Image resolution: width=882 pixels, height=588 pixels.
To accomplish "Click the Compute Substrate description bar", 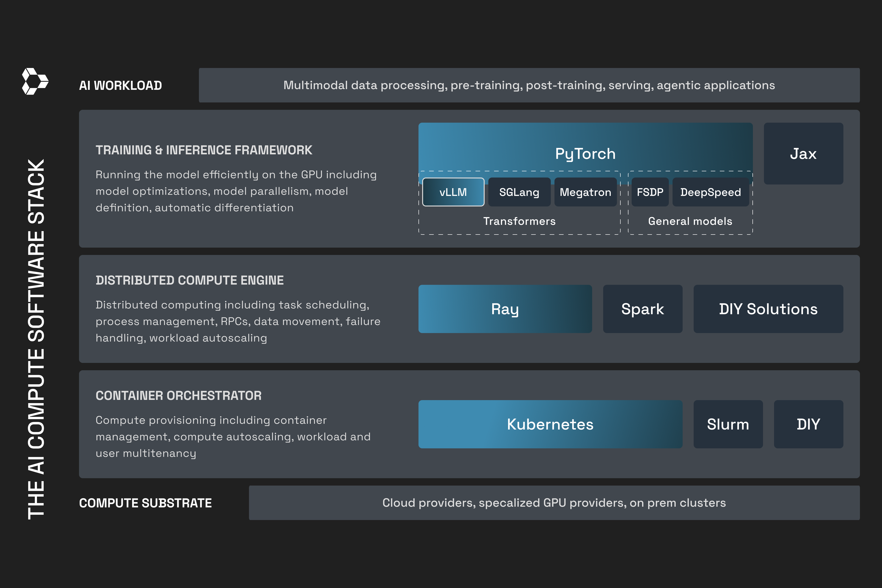I will click(x=554, y=503).
